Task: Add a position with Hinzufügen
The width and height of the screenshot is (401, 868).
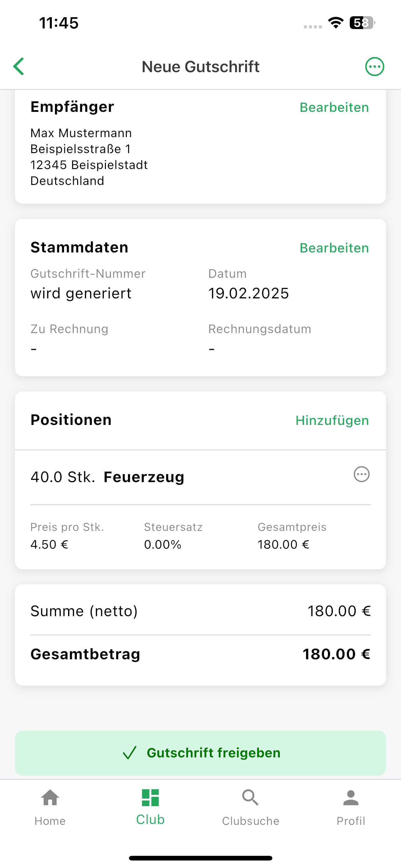Action: 332,421
